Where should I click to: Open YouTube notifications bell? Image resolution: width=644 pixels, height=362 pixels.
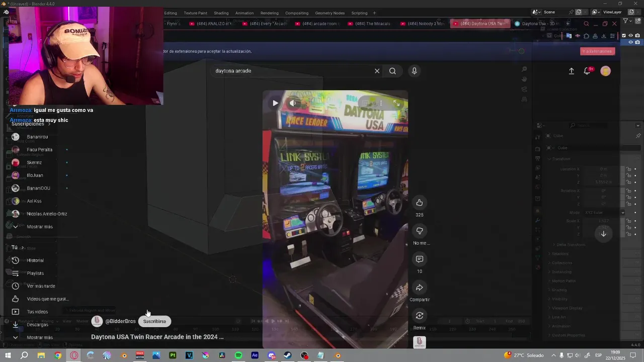(x=587, y=71)
